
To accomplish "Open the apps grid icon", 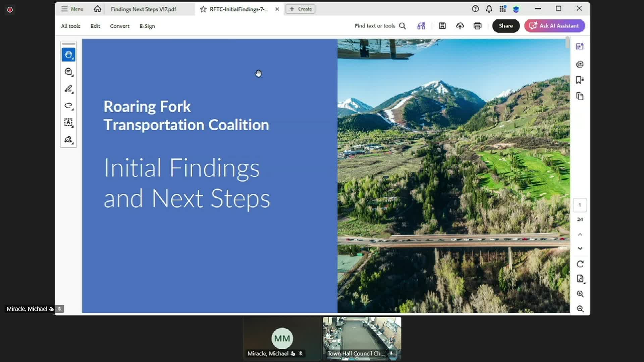I will click(x=502, y=9).
